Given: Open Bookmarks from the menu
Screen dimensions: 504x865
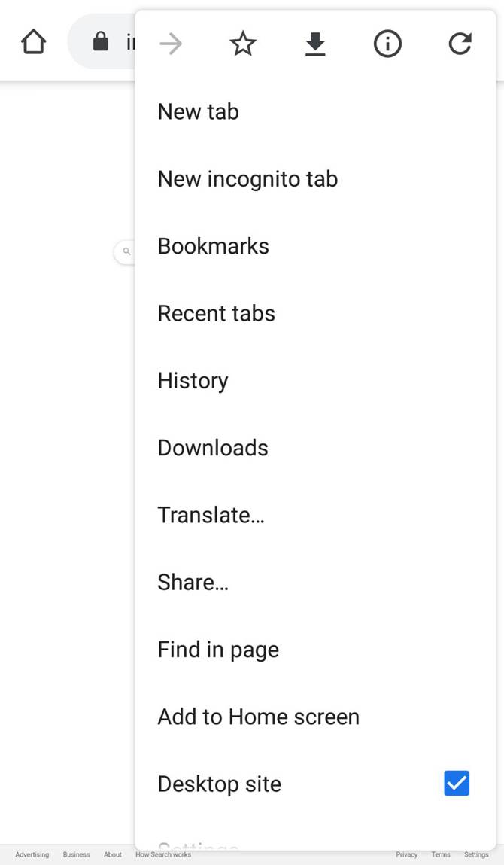Looking at the screenshot, I should (213, 246).
